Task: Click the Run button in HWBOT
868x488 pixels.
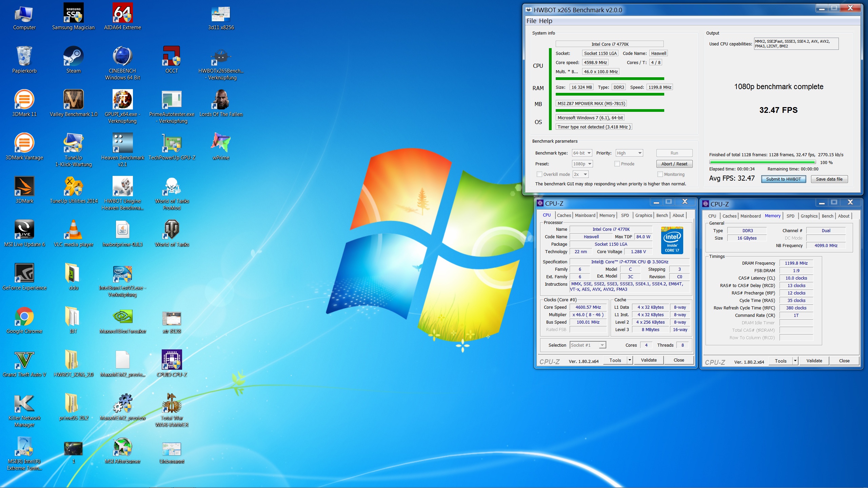Action: [674, 153]
